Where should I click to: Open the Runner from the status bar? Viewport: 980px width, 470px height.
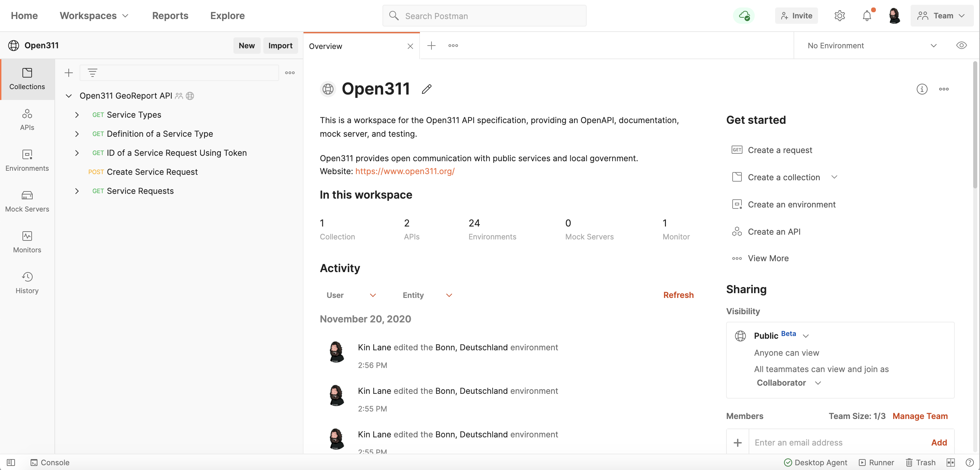(877, 463)
